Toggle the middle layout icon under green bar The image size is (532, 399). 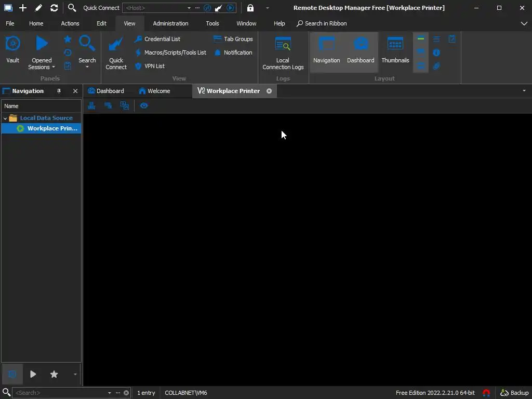tap(421, 52)
